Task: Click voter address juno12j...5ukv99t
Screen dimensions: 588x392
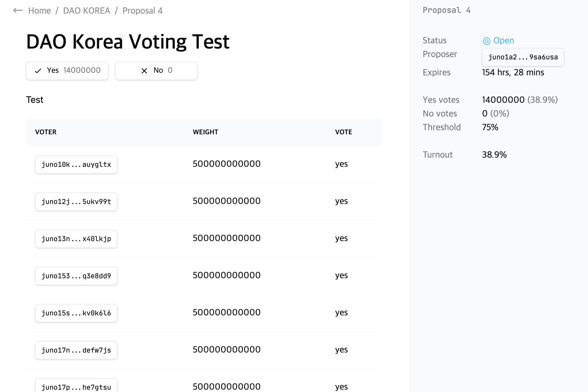Action: pyautogui.click(x=76, y=202)
